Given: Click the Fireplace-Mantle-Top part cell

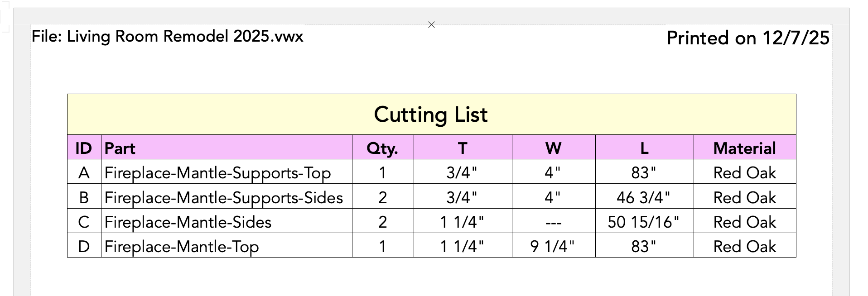Looking at the screenshot, I should (182, 247).
